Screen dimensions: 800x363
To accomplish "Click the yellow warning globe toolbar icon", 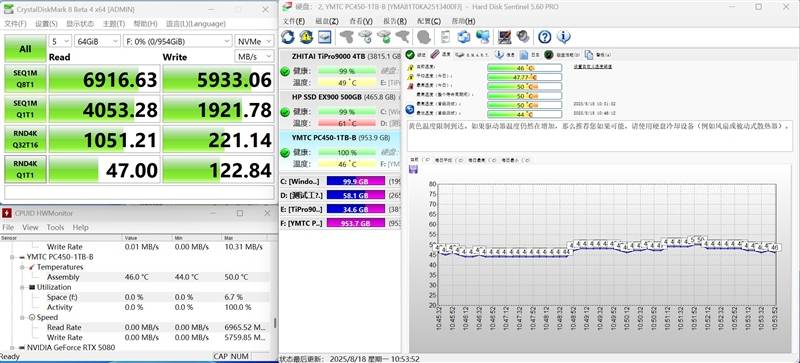I will point(306,37).
